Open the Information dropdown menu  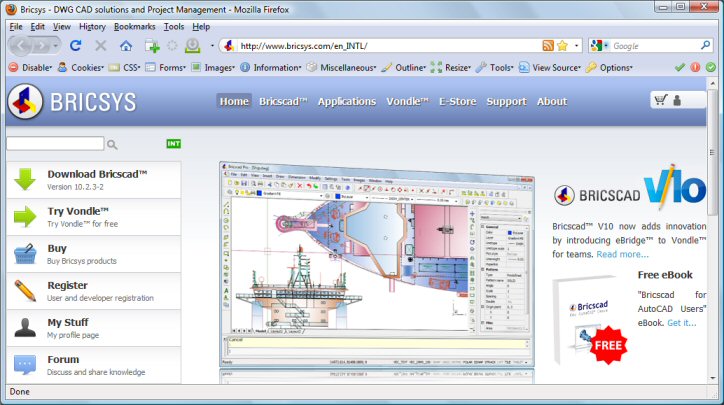pyautogui.click(x=271, y=67)
